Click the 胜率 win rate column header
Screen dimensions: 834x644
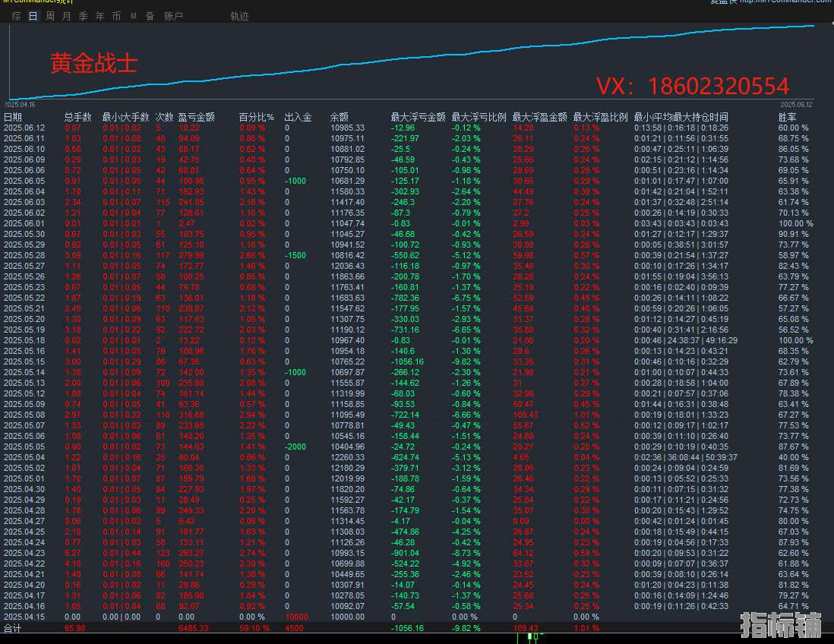click(x=788, y=117)
